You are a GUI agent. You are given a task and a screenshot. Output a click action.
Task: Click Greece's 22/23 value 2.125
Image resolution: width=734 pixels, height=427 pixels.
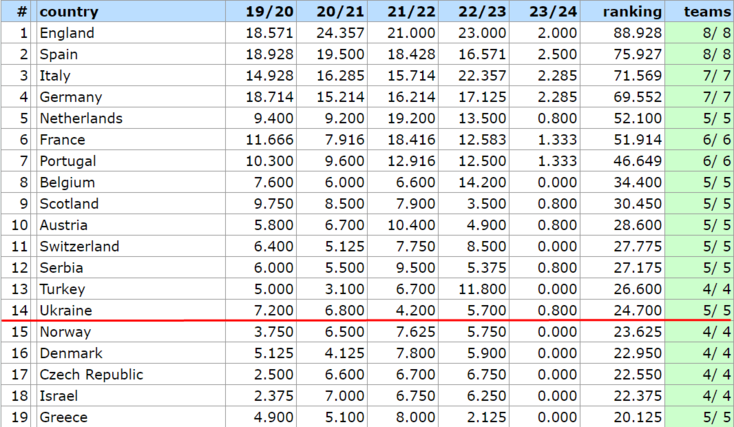click(486, 417)
